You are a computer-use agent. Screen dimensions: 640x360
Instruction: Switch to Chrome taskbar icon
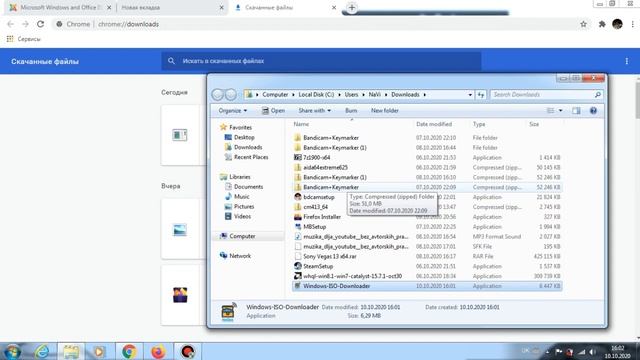click(129, 351)
